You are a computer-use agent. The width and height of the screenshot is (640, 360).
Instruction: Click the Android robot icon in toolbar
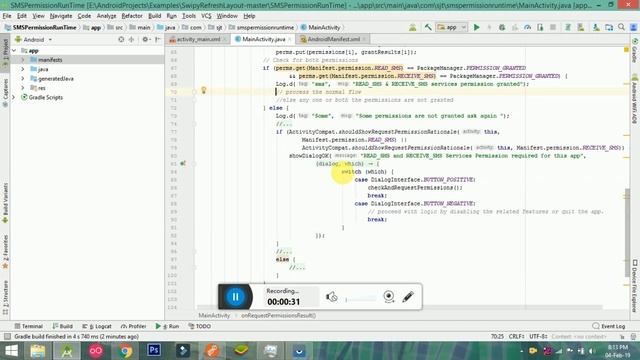pyautogui.click(x=413, y=27)
